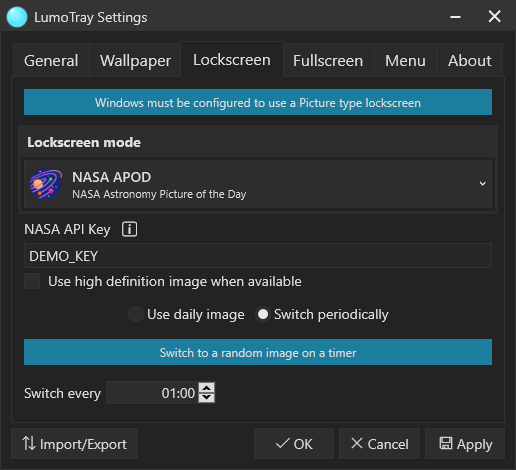Go to the Fullscreen tab
This screenshot has width=516, height=470.
[328, 61]
